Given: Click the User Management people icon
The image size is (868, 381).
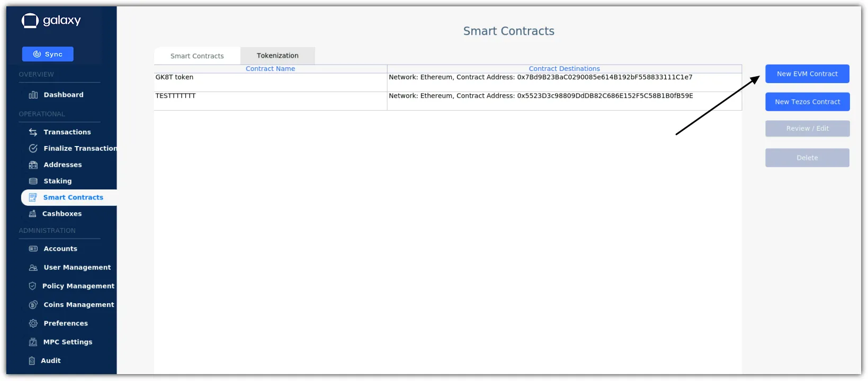Looking at the screenshot, I should (33, 268).
